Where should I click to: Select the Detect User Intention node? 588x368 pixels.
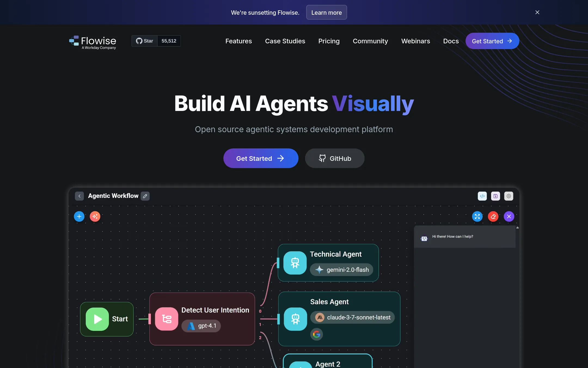[202, 319]
